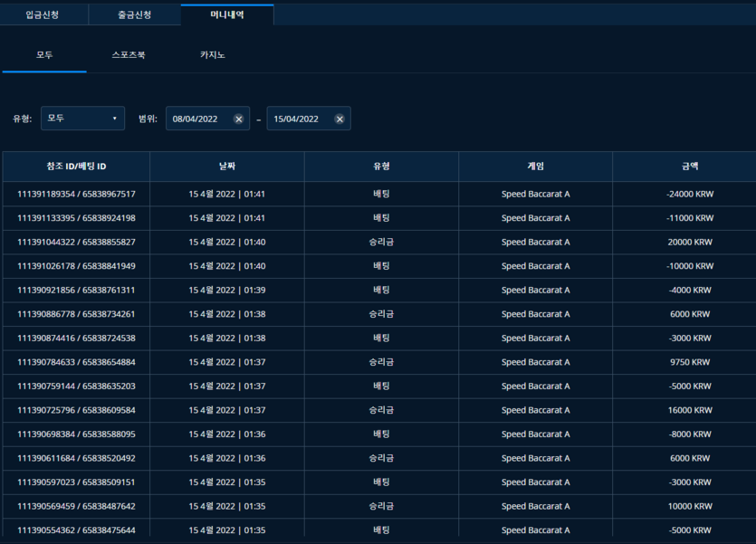The image size is (756, 544).
Task: Select ID 111391133395 / 65838924198
Action: [x=76, y=218]
